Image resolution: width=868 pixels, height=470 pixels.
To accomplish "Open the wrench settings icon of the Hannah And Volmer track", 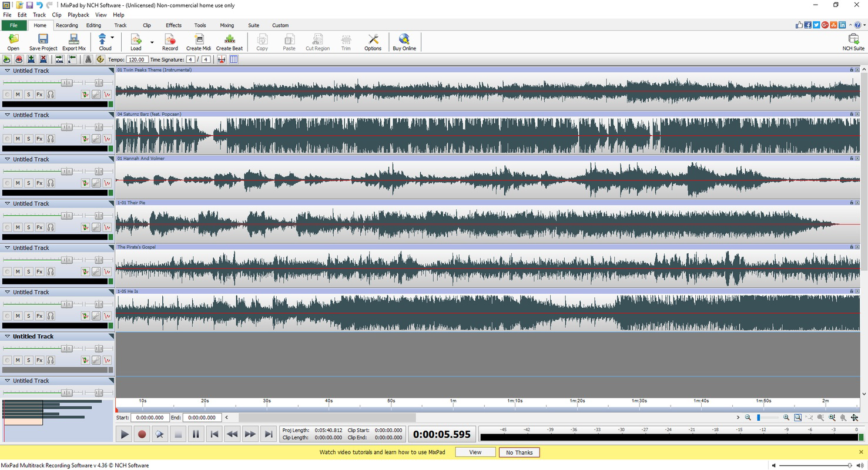I will point(96,183).
